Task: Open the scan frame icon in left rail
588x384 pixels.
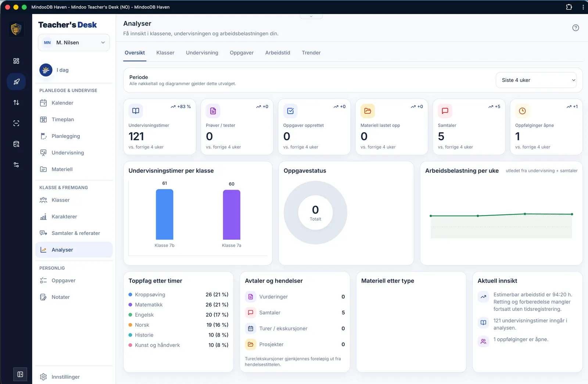Action: tap(16, 123)
